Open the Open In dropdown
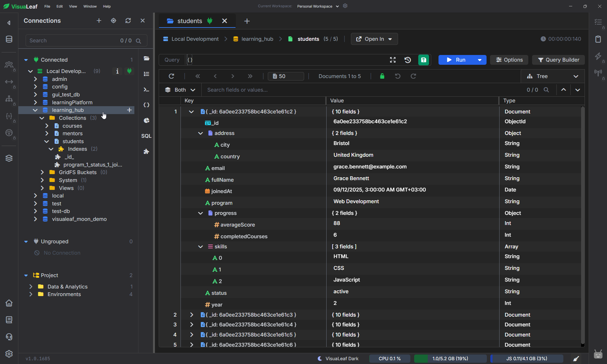This screenshot has height=364, width=607. tap(374, 39)
